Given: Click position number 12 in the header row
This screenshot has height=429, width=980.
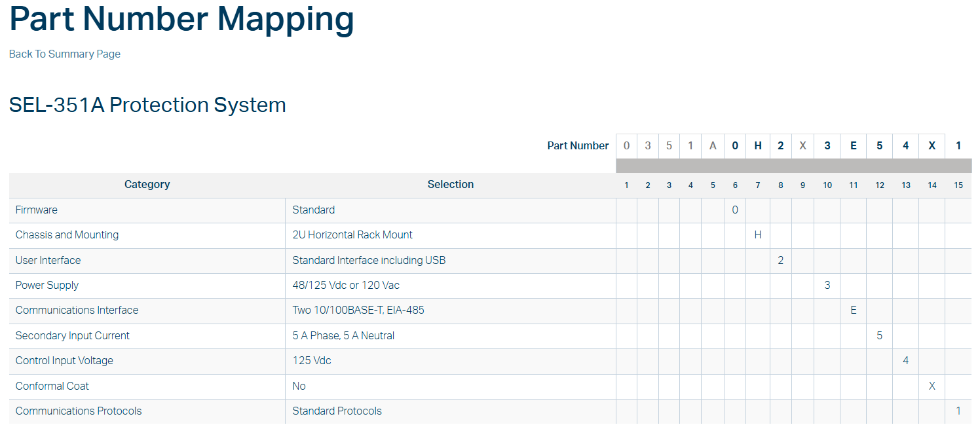Looking at the screenshot, I should [880, 185].
